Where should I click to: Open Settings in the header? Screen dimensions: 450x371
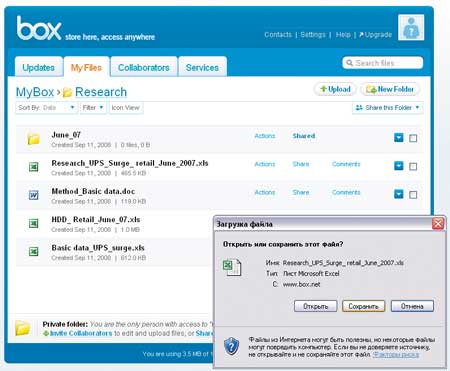coord(313,35)
